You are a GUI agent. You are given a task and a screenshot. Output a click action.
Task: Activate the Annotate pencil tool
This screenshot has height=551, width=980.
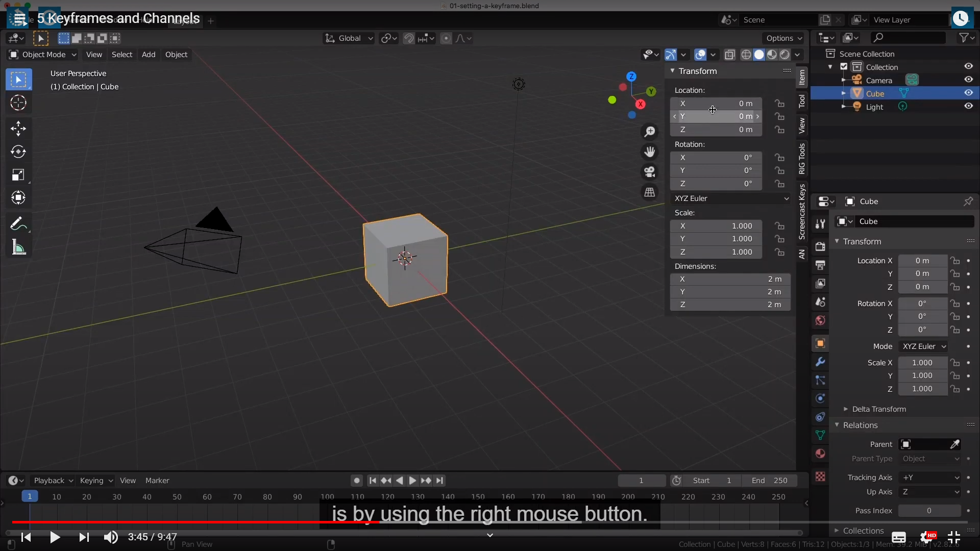18,223
